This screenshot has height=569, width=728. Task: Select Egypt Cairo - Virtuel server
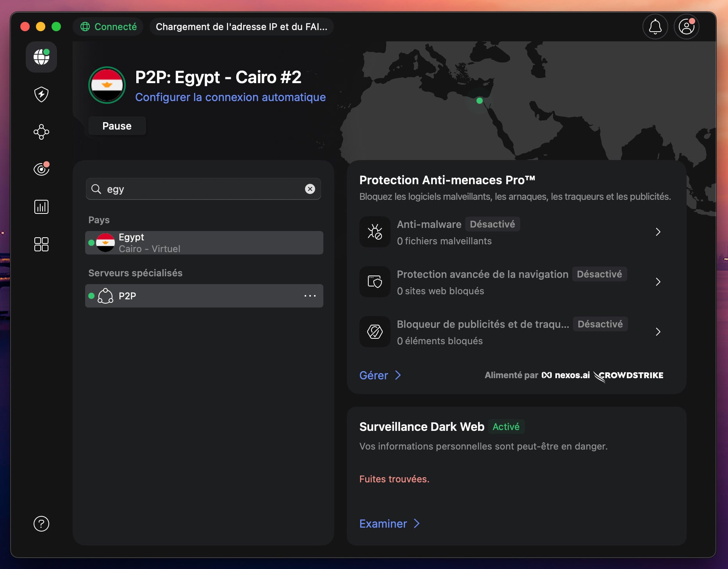click(203, 242)
